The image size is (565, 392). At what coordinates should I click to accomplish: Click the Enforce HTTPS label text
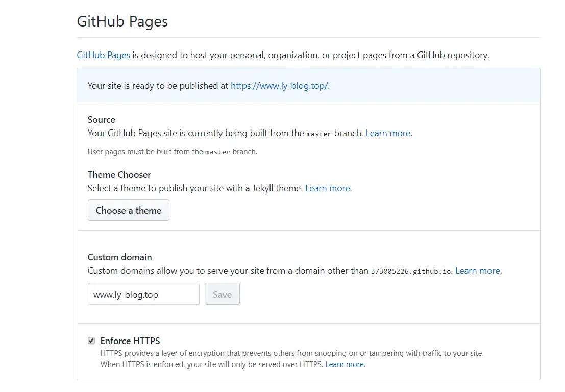pos(130,341)
